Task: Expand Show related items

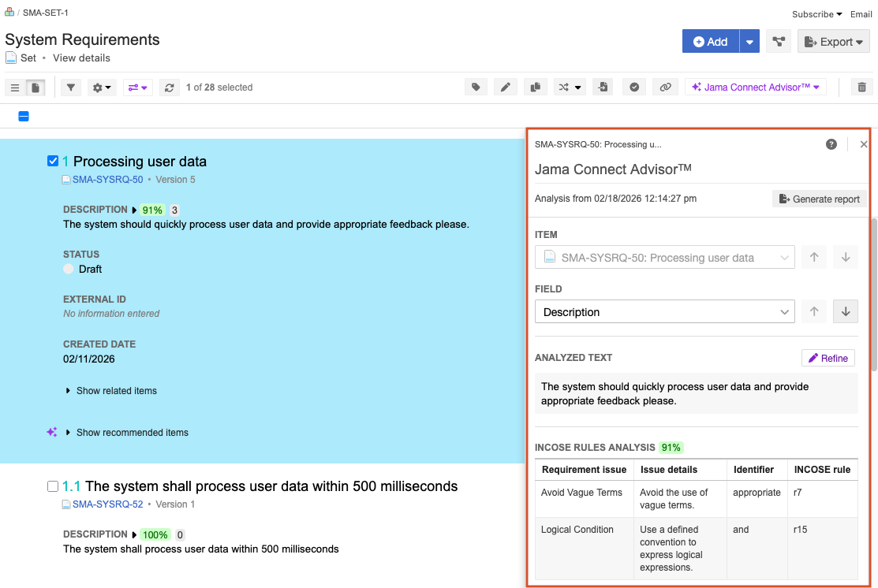Action: (x=116, y=391)
